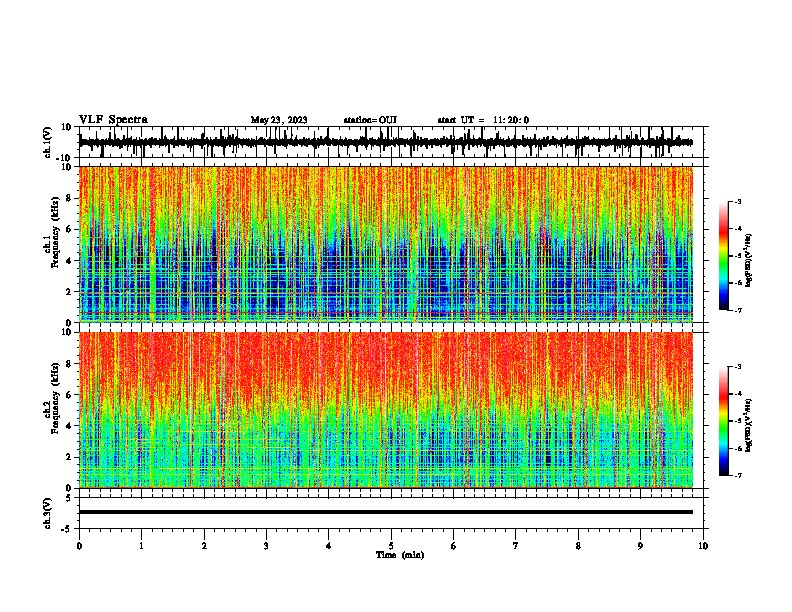Click the ch.2 color bar log(PSD) unit label
This screenshot has width=792, height=612.
click(x=748, y=425)
